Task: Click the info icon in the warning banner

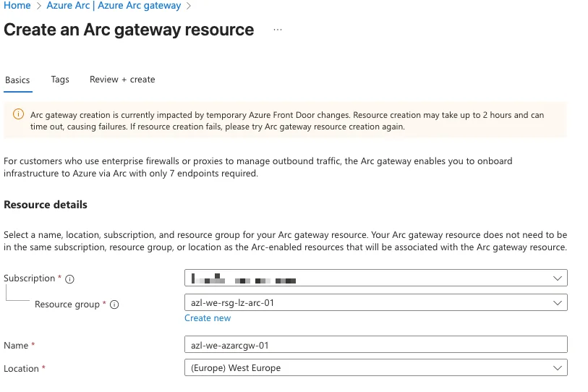Action: coord(17,115)
